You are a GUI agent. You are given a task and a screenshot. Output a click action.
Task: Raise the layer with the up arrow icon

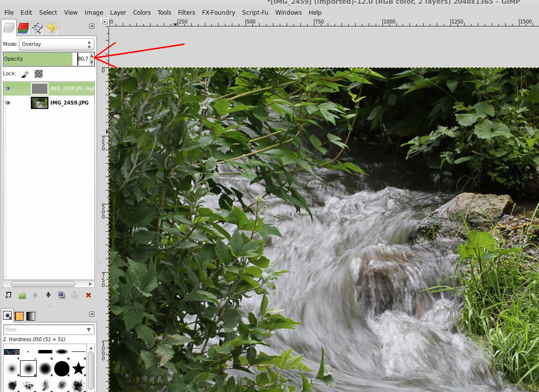pyautogui.click(x=35, y=295)
